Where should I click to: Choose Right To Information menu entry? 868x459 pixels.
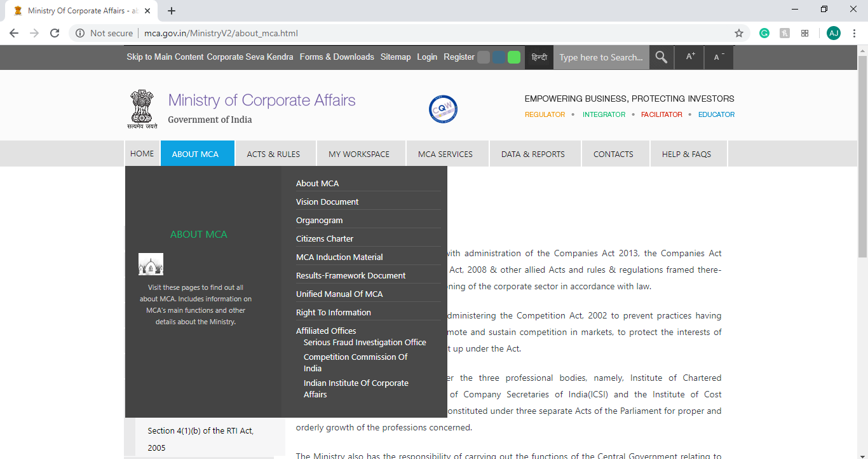click(x=334, y=312)
